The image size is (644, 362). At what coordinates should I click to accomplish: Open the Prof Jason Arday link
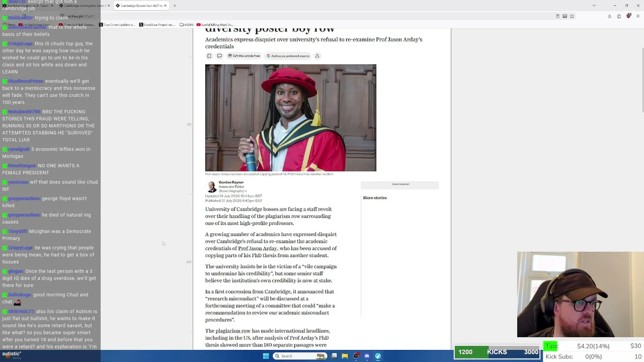(x=258, y=248)
